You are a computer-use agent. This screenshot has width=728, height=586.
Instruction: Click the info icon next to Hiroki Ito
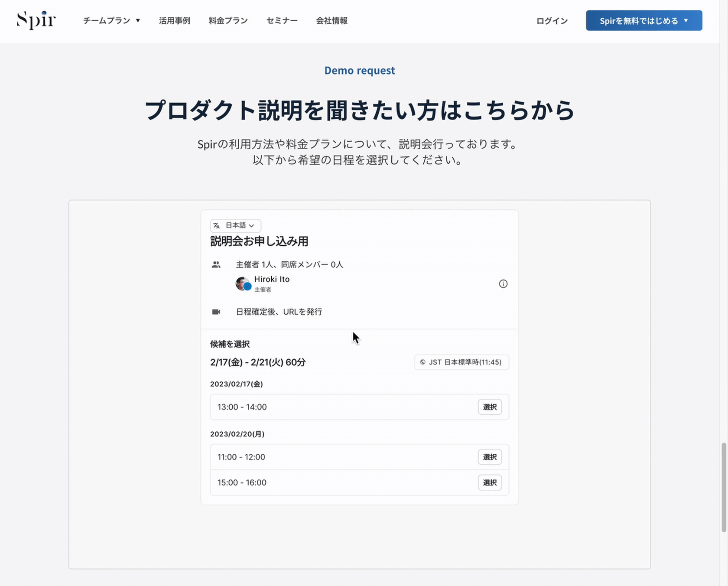pos(503,284)
